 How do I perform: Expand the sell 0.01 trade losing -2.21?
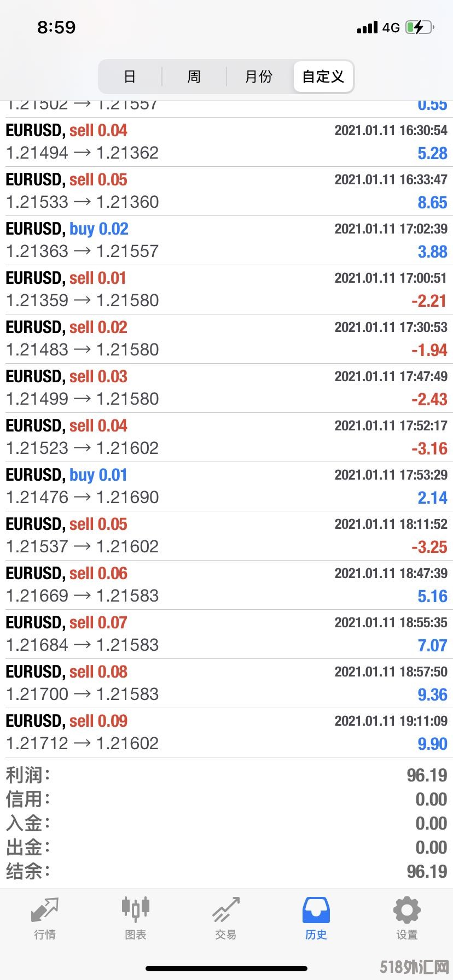pyautogui.click(x=226, y=290)
